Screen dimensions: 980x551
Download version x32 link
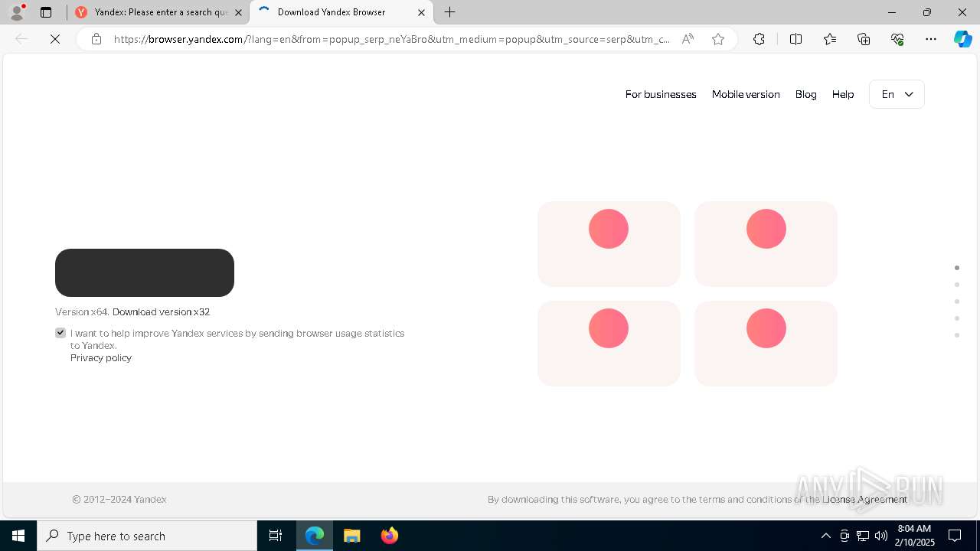click(x=161, y=311)
